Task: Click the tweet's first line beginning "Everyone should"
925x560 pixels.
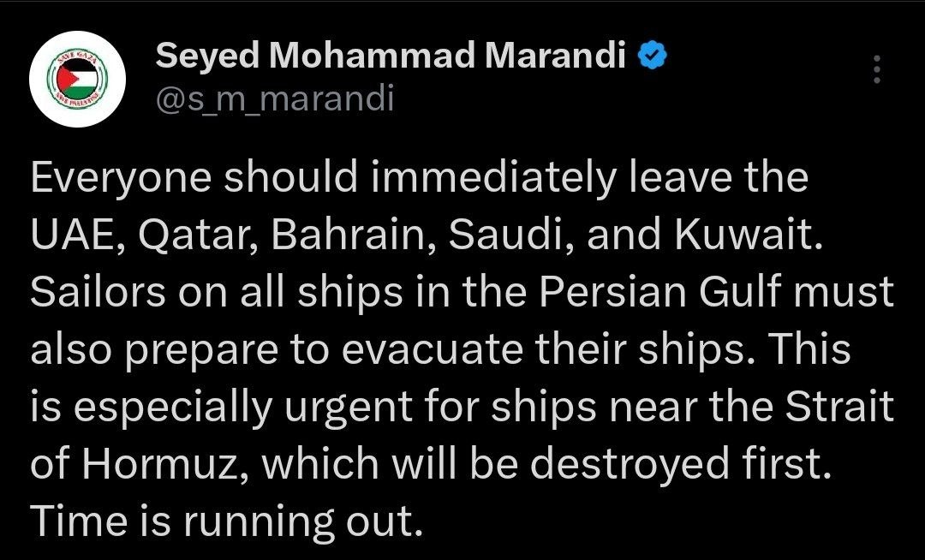Action: click(x=419, y=178)
